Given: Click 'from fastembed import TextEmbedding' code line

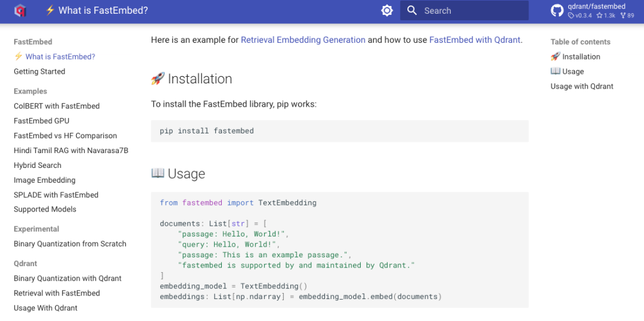Looking at the screenshot, I should [x=238, y=202].
